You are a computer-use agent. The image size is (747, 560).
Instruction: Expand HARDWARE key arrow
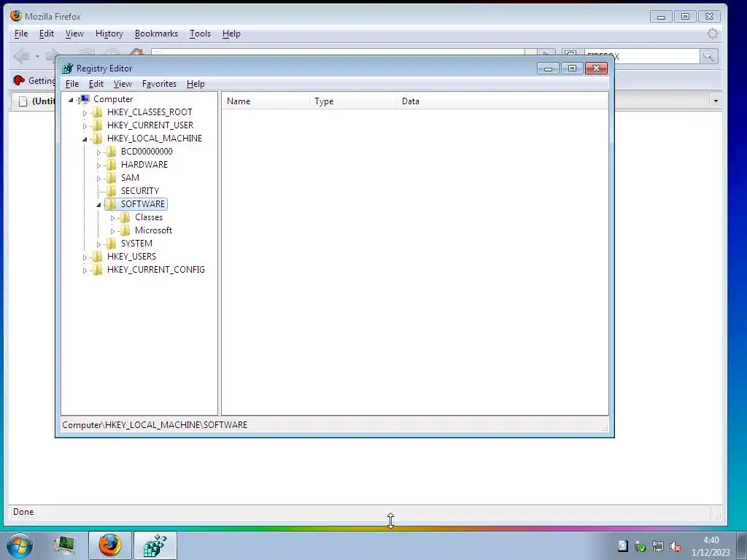pyautogui.click(x=98, y=166)
